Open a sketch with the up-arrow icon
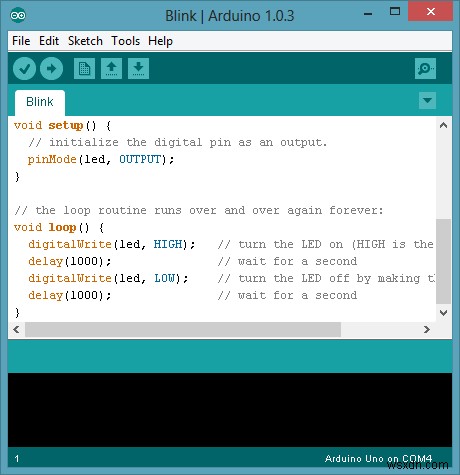Screen dimensions: 460x475 [111, 69]
